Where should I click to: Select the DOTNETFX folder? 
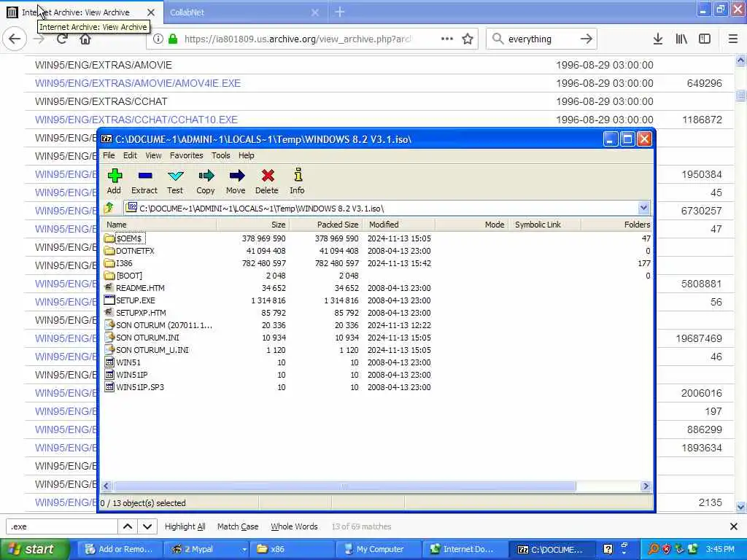[x=129, y=251]
